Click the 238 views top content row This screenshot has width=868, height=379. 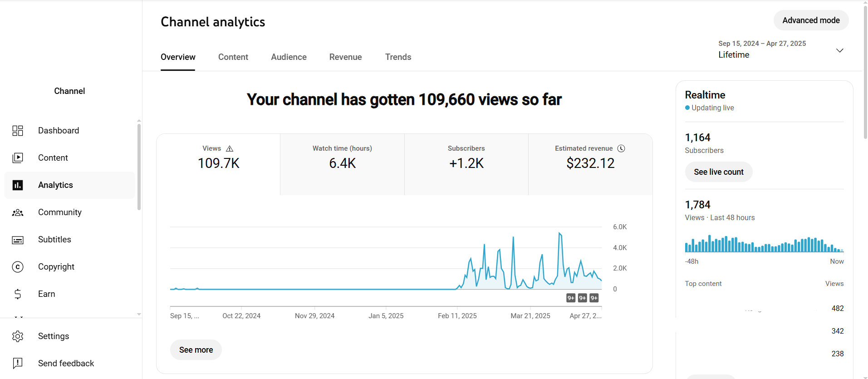click(764, 354)
